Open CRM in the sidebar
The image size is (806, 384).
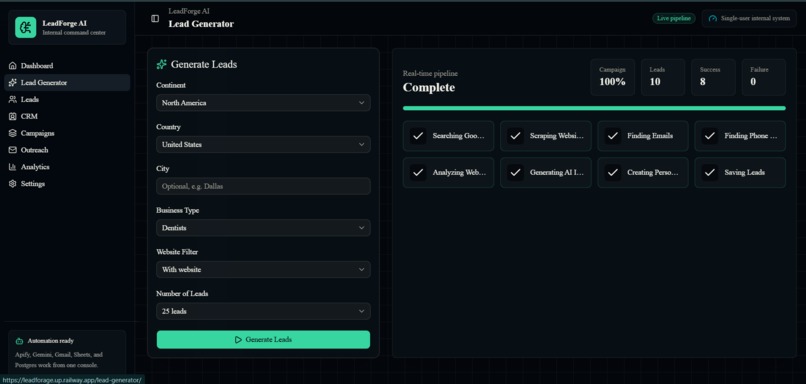tap(67, 117)
